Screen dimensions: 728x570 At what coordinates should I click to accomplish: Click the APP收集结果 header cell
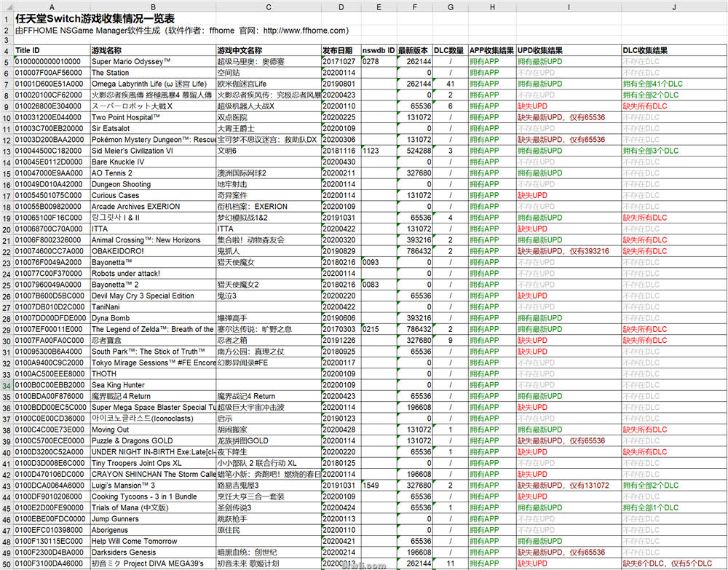pos(492,50)
